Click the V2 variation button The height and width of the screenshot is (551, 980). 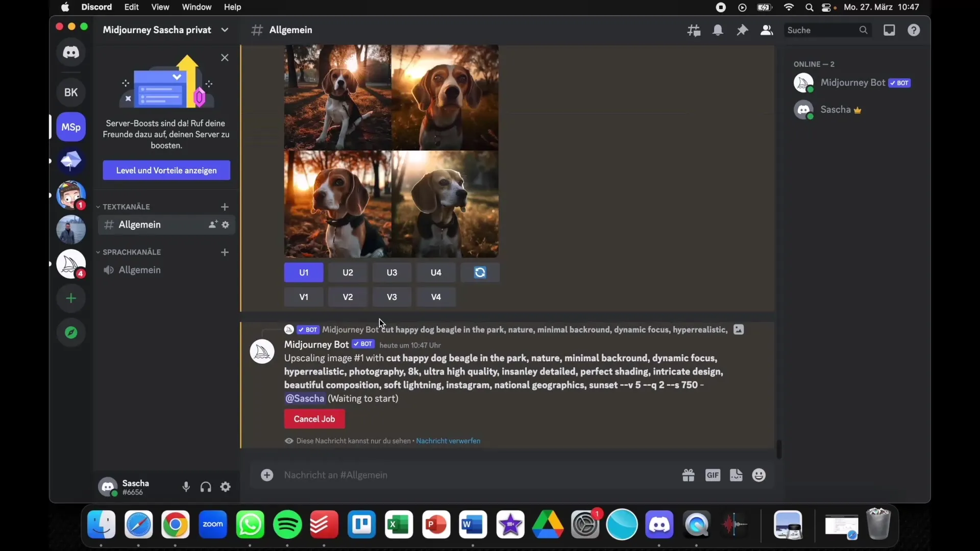[348, 297]
